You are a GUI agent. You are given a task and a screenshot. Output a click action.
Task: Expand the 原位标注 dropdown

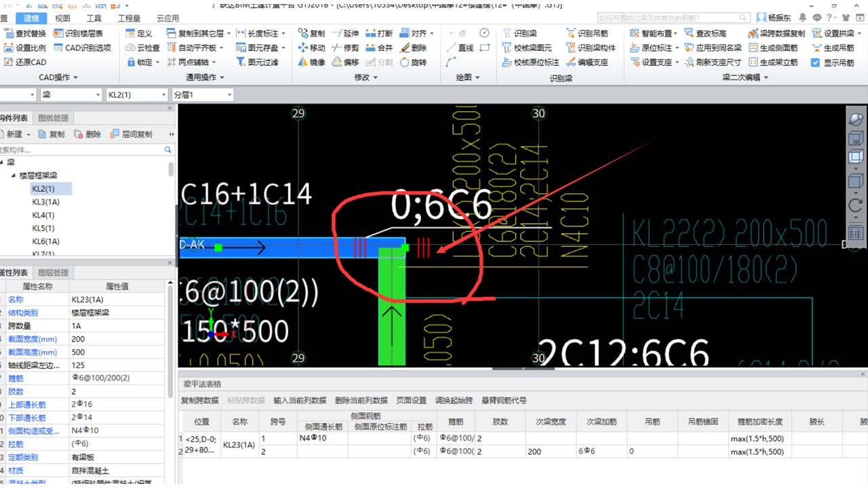pos(676,47)
